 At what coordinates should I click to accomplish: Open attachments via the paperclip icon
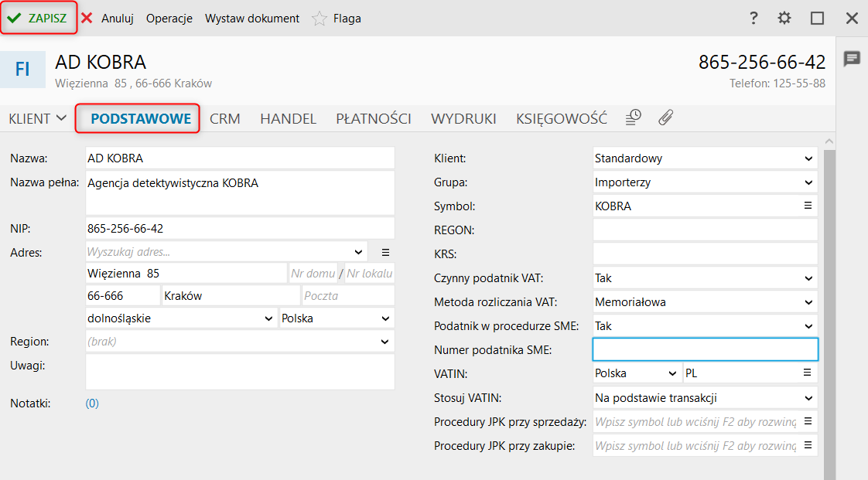666,117
